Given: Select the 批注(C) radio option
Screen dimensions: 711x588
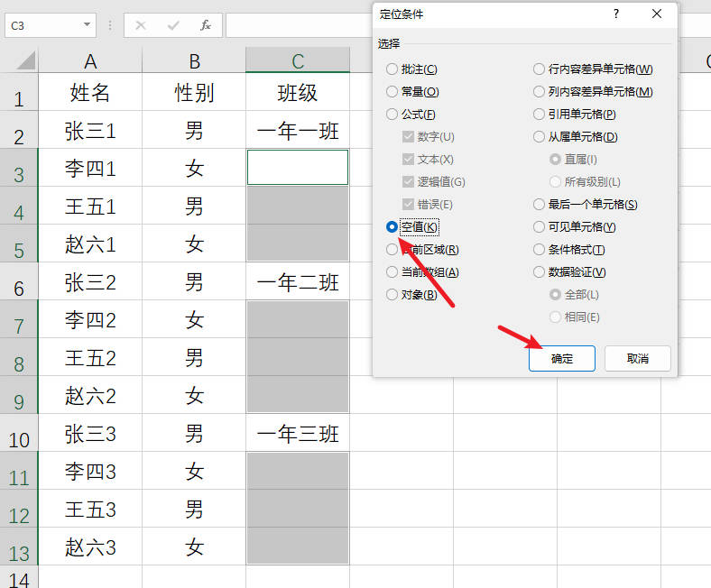Looking at the screenshot, I should point(392,69).
